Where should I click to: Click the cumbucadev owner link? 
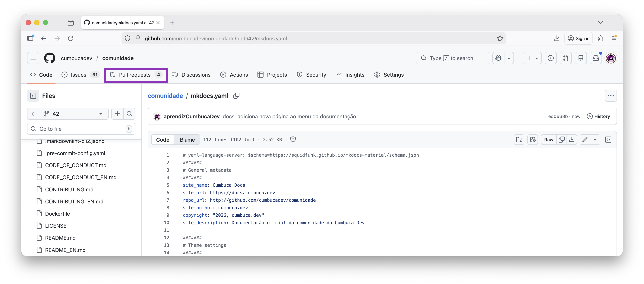[77, 58]
